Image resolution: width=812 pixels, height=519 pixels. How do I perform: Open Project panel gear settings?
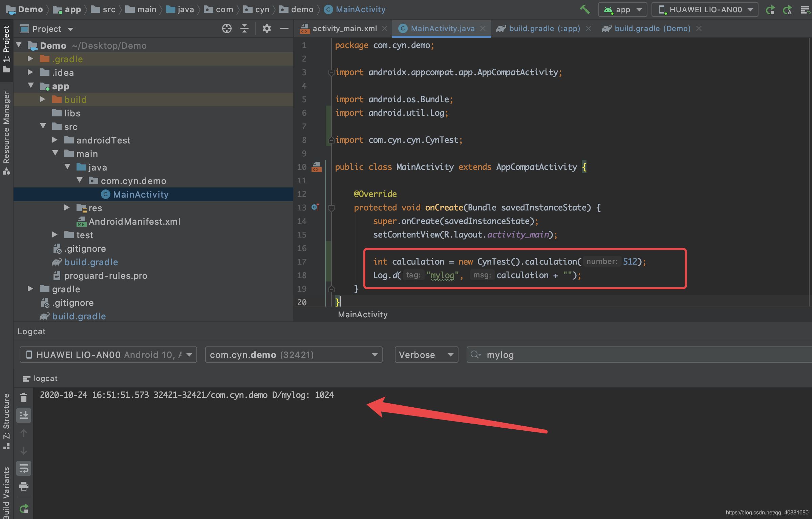click(266, 29)
